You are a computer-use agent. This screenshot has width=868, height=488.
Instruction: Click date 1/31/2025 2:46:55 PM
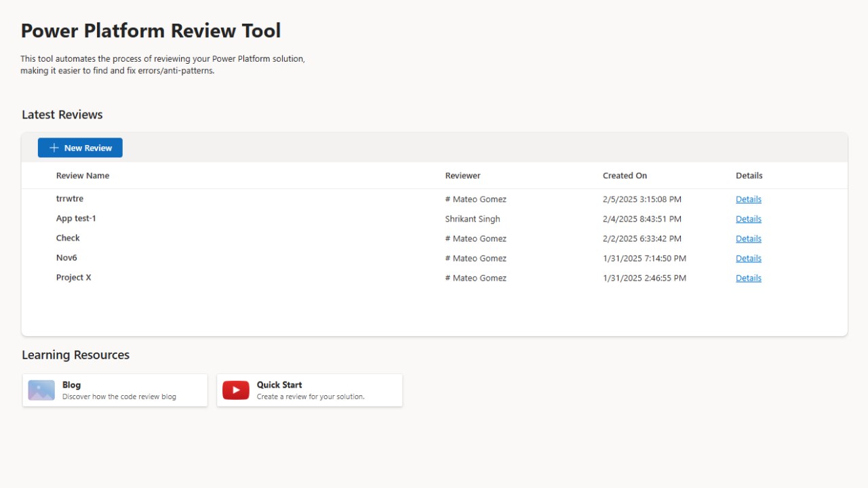coord(644,278)
